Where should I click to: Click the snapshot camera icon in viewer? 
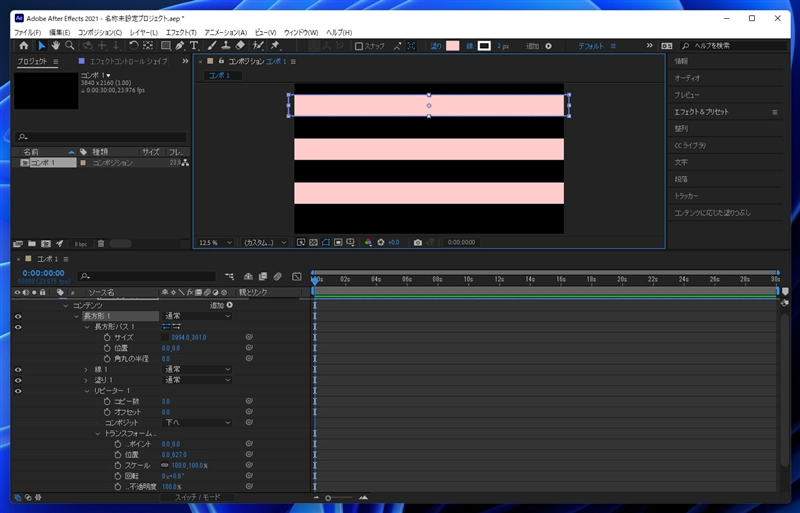coord(418,242)
